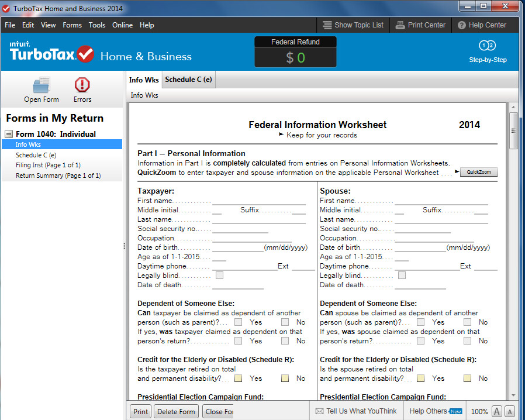
Task: Click TurboTax title bar app icon
Action: click(x=6, y=8)
